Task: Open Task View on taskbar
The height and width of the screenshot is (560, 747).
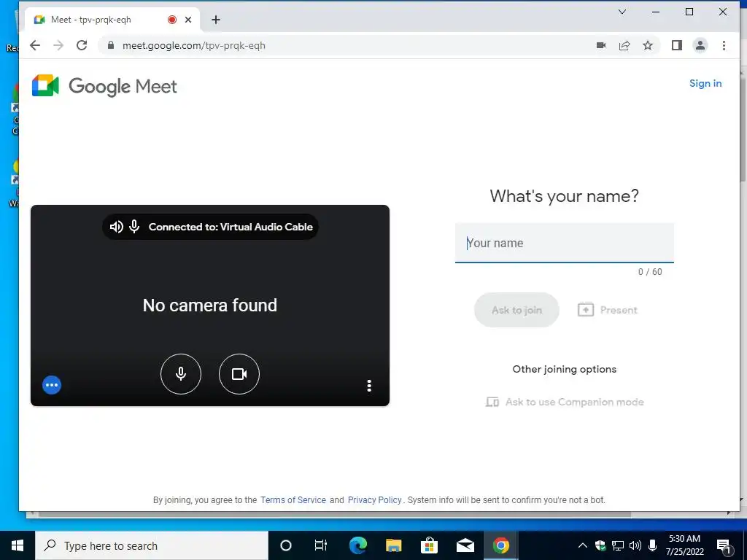Action: click(x=321, y=545)
